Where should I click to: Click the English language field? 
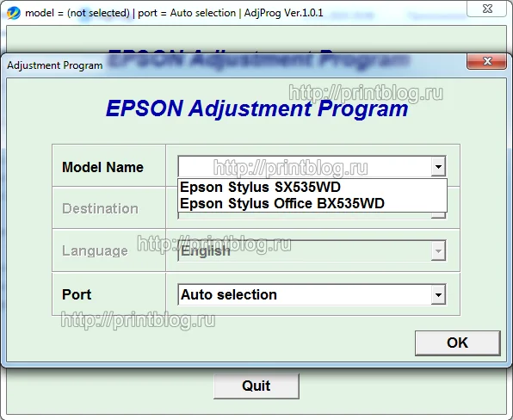point(305,251)
